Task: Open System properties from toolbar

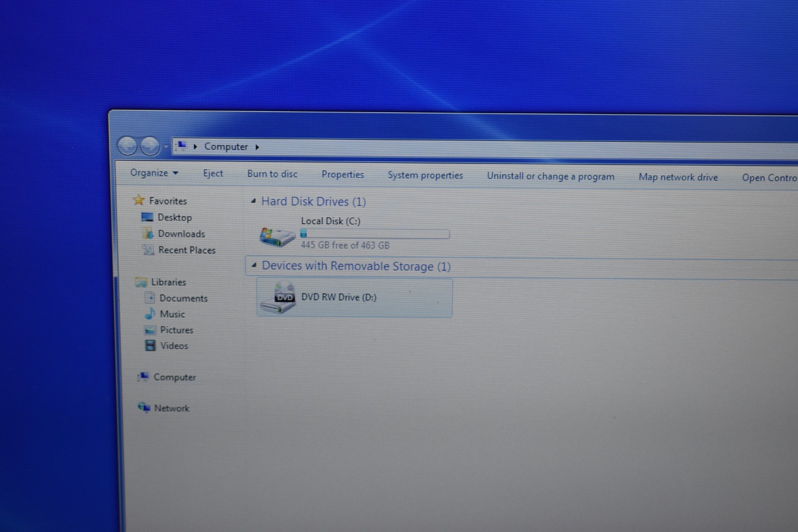Action: coord(425,176)
